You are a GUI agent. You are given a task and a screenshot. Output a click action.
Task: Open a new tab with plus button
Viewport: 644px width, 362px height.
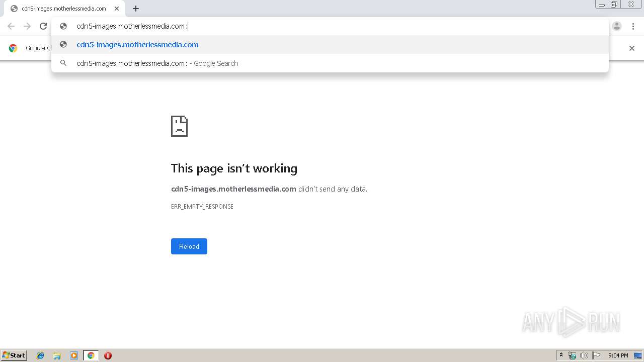[x=136, y=9]
